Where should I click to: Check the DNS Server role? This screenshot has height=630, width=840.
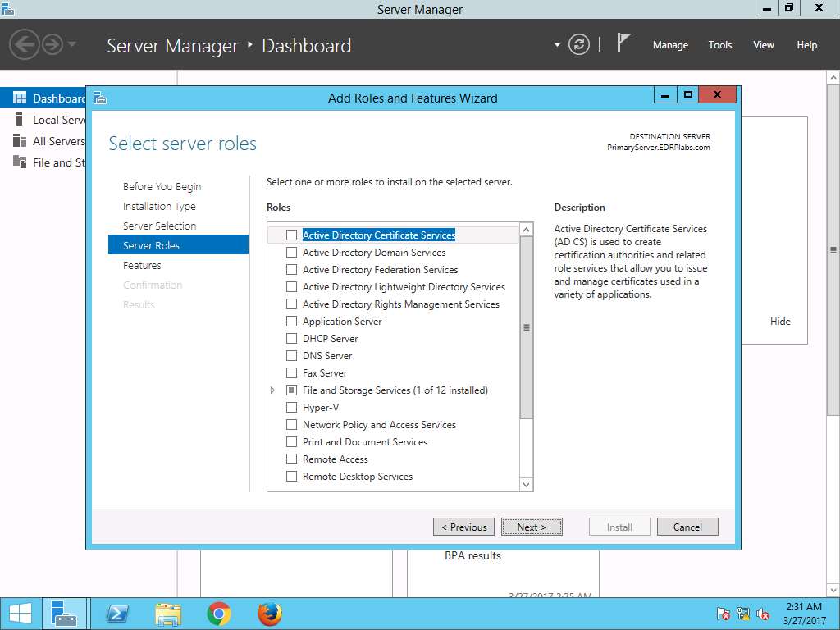(x=291, y=355)
